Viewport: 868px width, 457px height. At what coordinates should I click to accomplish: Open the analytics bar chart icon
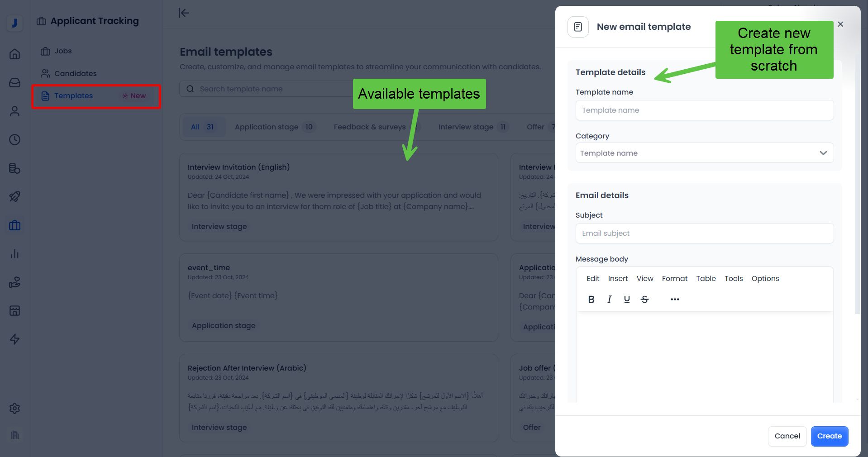15,253
